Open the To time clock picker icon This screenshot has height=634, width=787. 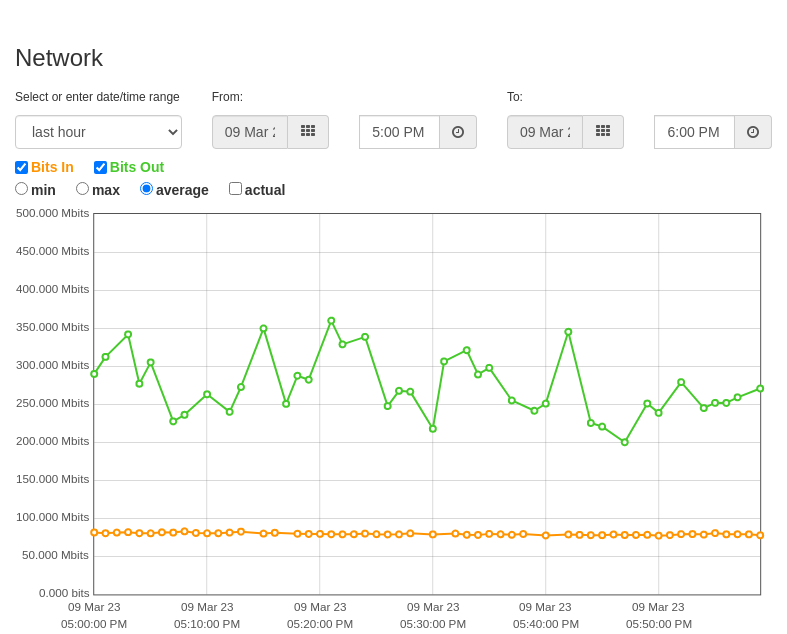pos(753,132)
